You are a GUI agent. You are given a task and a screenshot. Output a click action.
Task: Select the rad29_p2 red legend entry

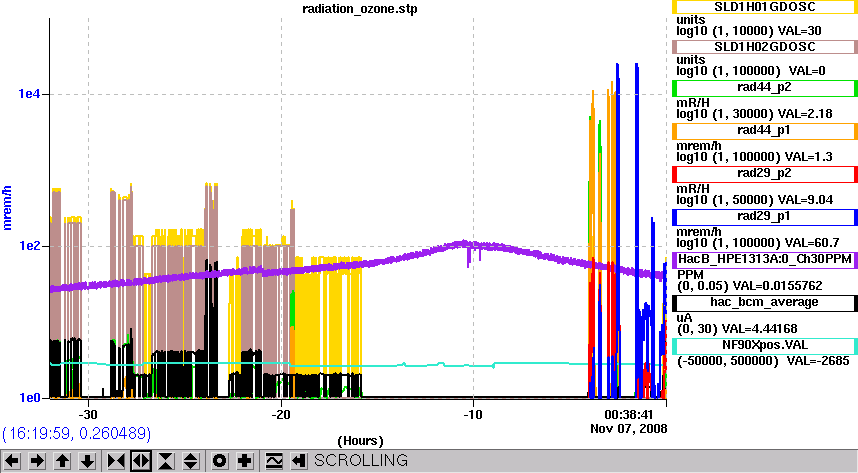[764, 174]
